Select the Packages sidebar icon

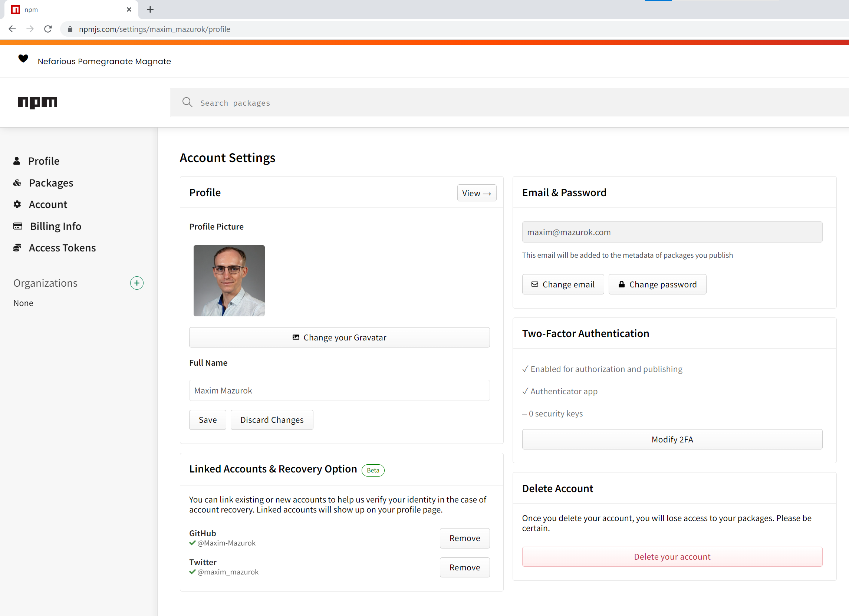click(x=17, y=182)
